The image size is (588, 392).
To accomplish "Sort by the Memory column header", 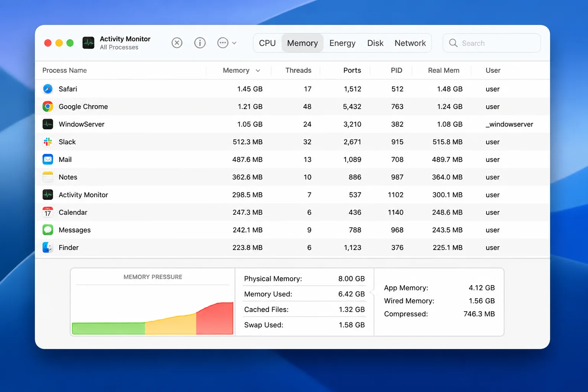I will (x=236, y=70).
